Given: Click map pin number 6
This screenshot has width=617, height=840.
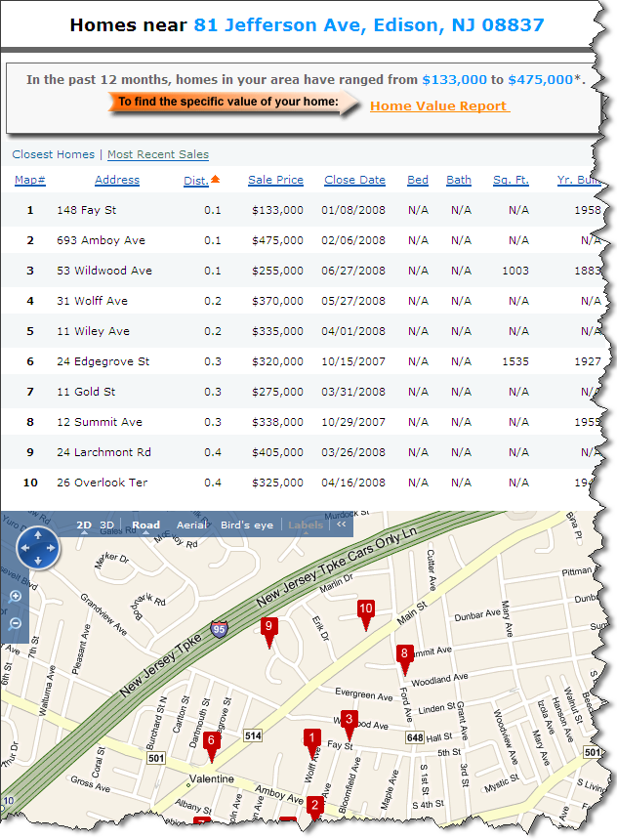Looking at the screenshot, I should [x=211, y=745].
